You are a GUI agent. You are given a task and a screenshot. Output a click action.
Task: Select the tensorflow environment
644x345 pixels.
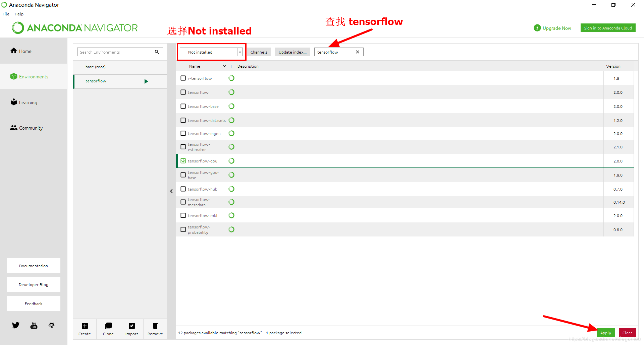point(120,81)
